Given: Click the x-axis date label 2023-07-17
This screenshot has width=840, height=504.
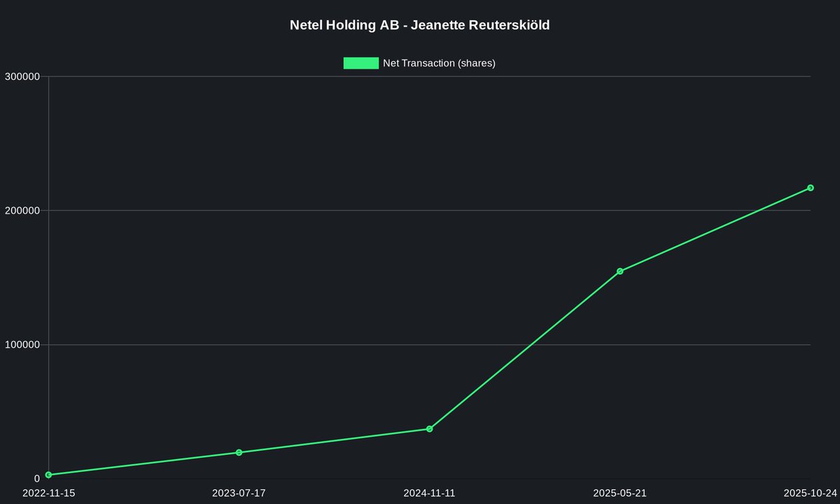Looking at the screenshot, I should point(239,493).
